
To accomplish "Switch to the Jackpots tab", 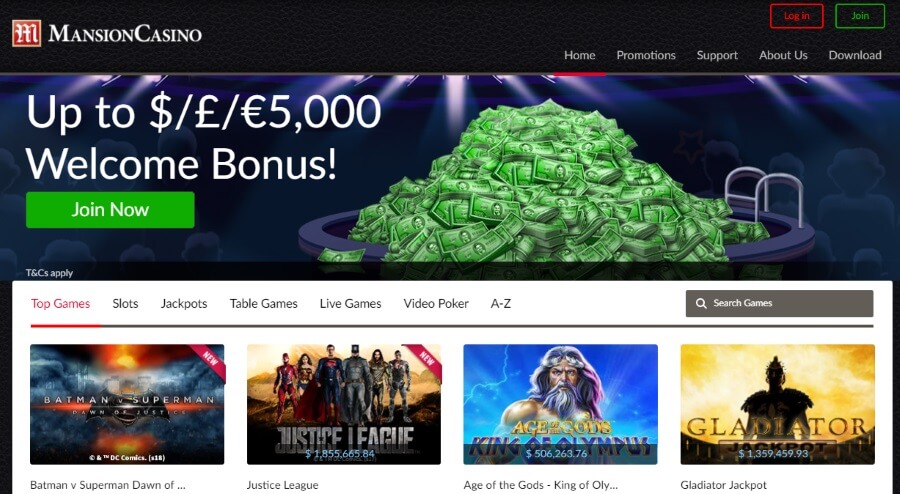I will point(184,304).
